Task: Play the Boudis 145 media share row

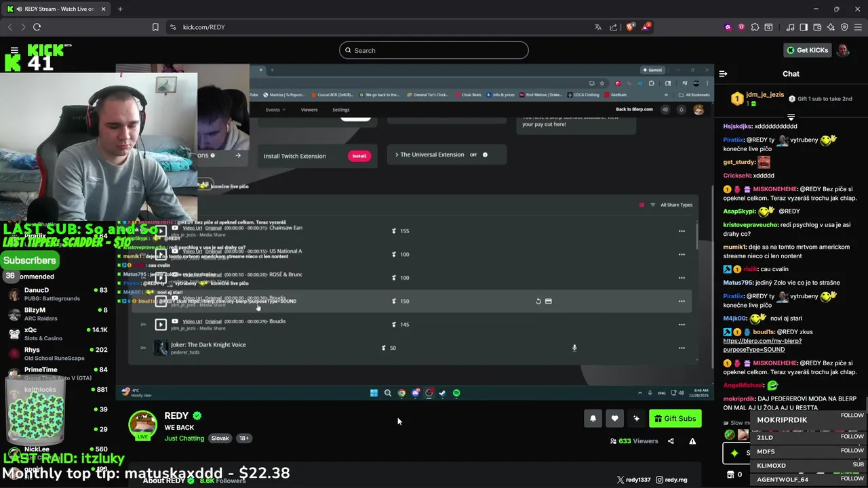Action: pos(161,325)
